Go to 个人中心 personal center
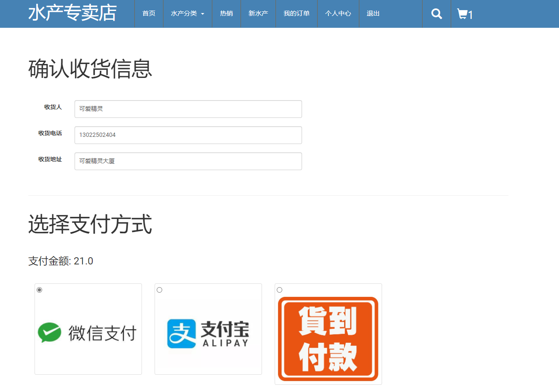 tap(338, 13)
